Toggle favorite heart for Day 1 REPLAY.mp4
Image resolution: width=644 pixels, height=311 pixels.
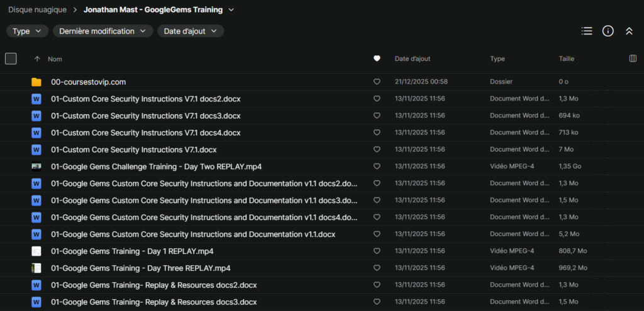click(377, 251)
